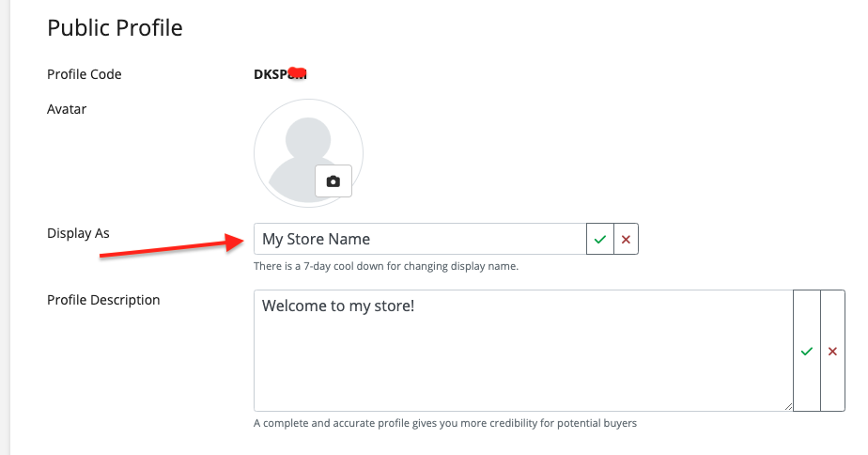This screenshot has width=868, height=455.
Task: Click the profile credibility hint text
Action: pos(444,423)
